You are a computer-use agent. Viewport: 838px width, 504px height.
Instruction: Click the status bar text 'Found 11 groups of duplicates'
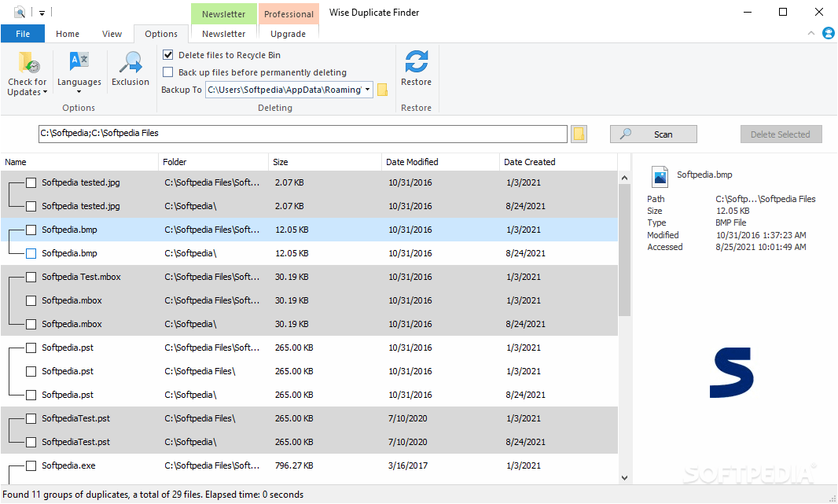65,495
